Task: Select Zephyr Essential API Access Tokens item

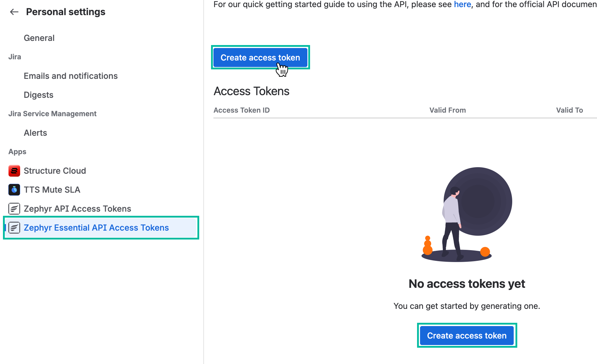Action: tap(101, 228)
